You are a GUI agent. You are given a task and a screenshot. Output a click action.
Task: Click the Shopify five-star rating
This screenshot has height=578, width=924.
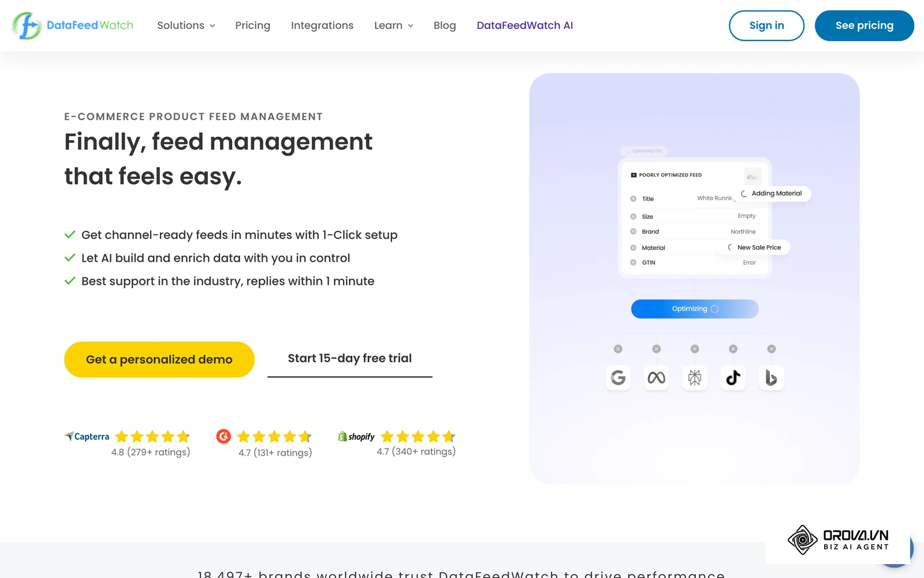418,436
